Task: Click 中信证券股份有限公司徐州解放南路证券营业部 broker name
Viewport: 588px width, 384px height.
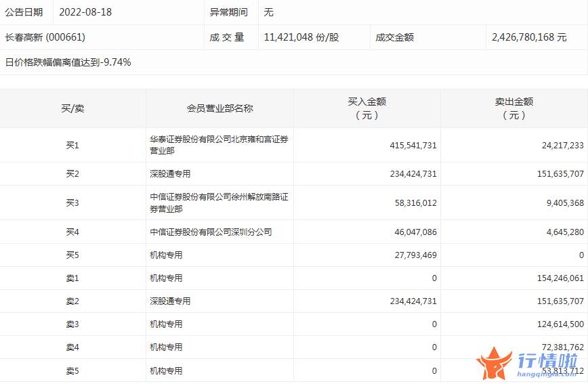Action: click(x=219, y=203)
